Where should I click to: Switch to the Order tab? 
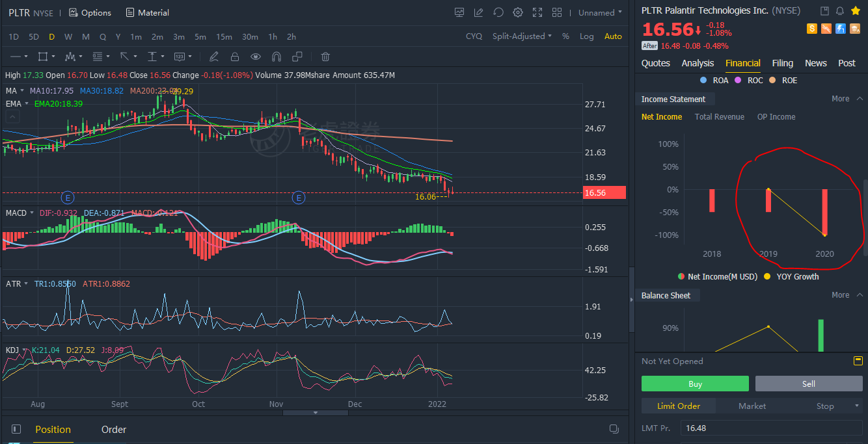pos(114,429)
